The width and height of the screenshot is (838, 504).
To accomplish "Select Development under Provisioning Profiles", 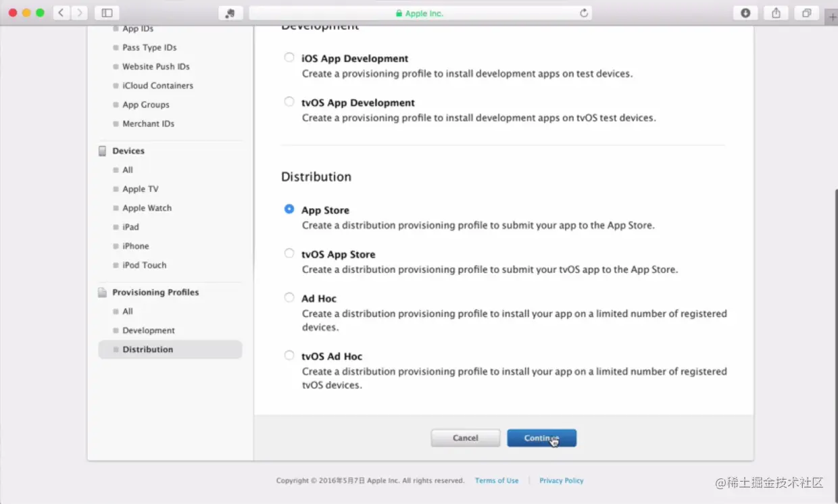I will click(x=149, y=330).
